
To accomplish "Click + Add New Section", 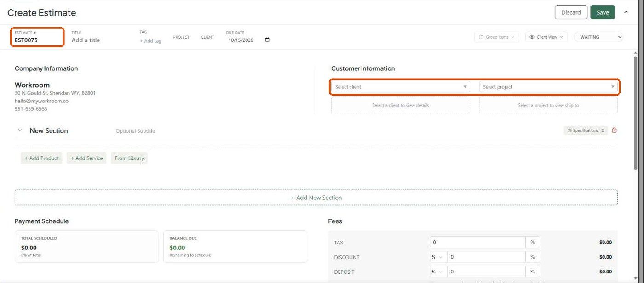I will click(316, 198).
